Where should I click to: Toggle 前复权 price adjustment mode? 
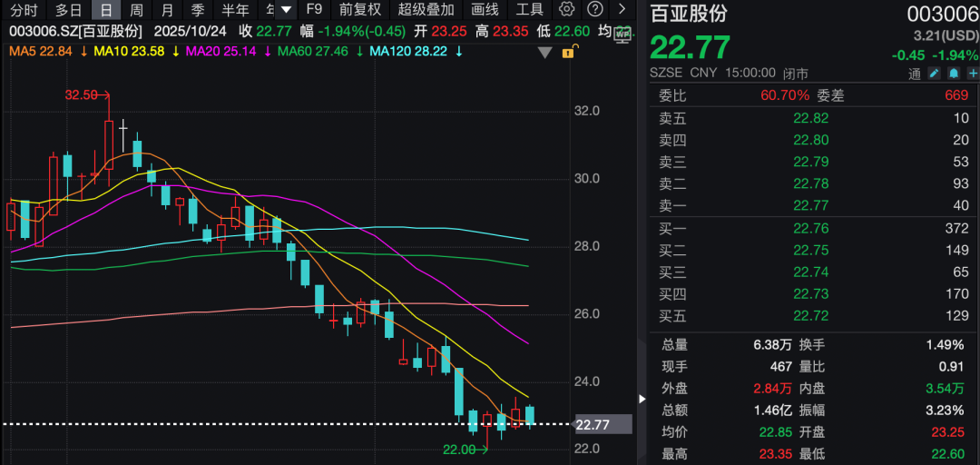point(359,10)
